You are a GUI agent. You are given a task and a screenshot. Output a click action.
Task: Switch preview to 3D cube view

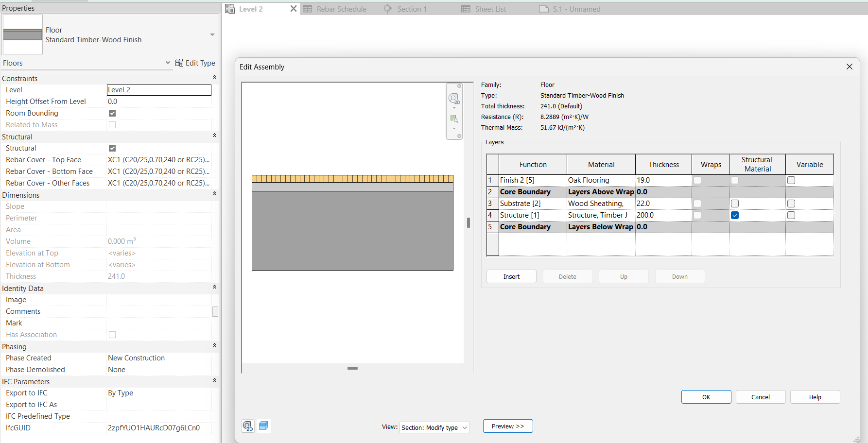[x=264, y=426]
